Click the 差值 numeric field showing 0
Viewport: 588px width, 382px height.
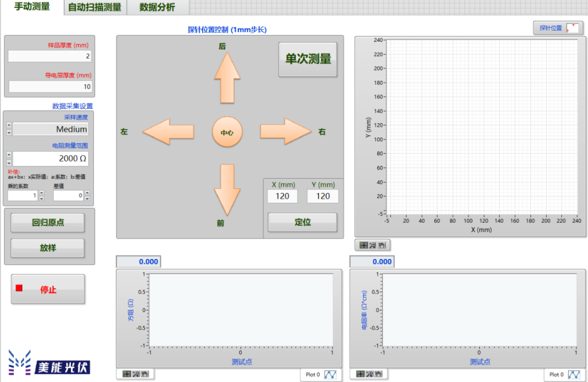tap(68, 196)
